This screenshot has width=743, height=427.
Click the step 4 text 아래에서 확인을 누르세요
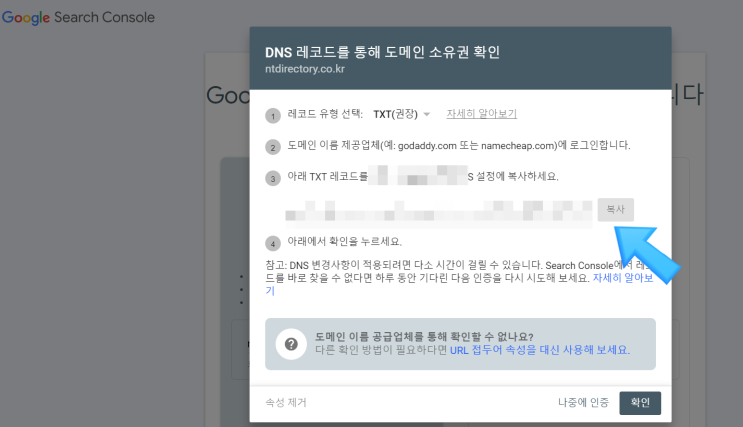point(344,242)
